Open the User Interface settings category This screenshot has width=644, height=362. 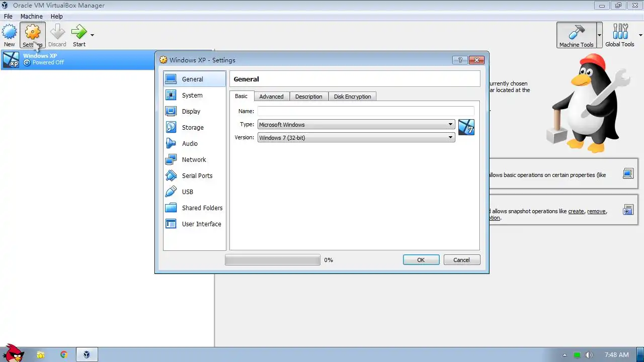[x=194, y=224]
